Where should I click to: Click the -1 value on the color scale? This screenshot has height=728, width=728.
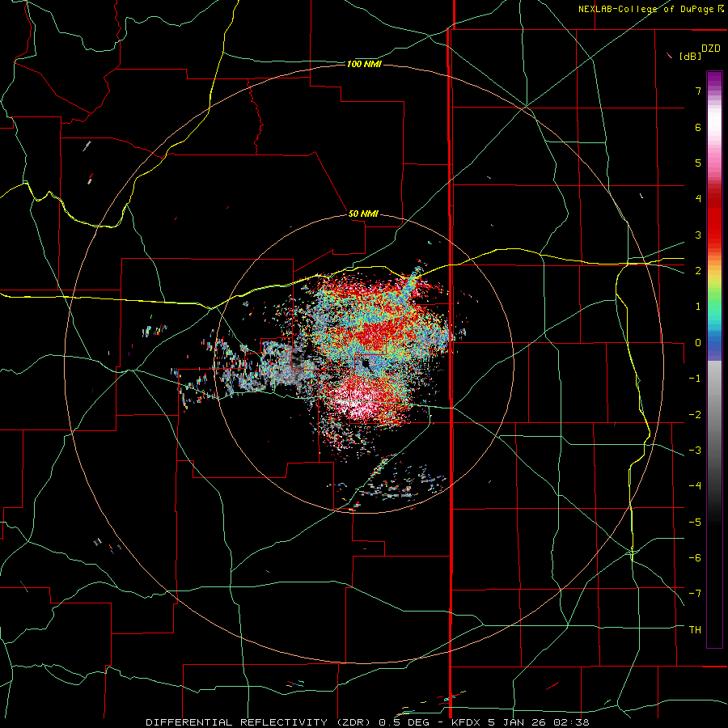695,379
